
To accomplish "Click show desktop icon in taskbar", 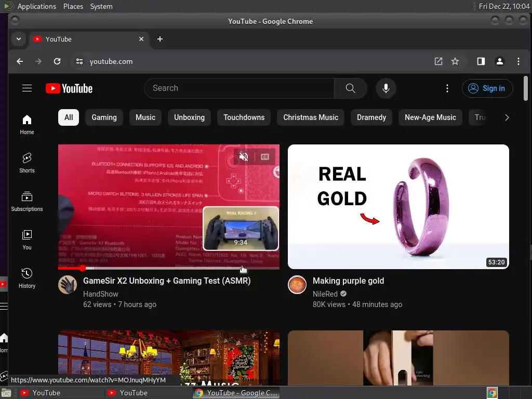I will [6, 393].
